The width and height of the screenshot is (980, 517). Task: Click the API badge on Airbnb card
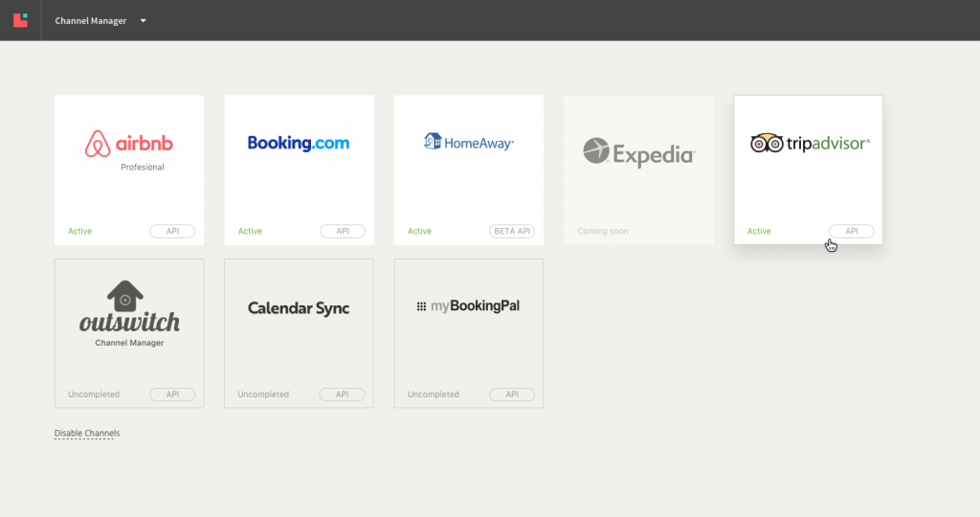coord(172,232)
